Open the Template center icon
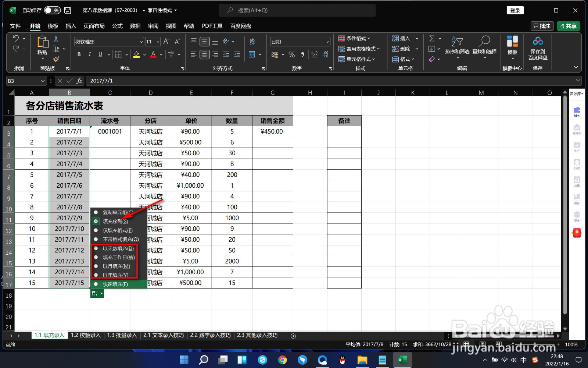Screen dimensions: 588x368 [512, 46]
